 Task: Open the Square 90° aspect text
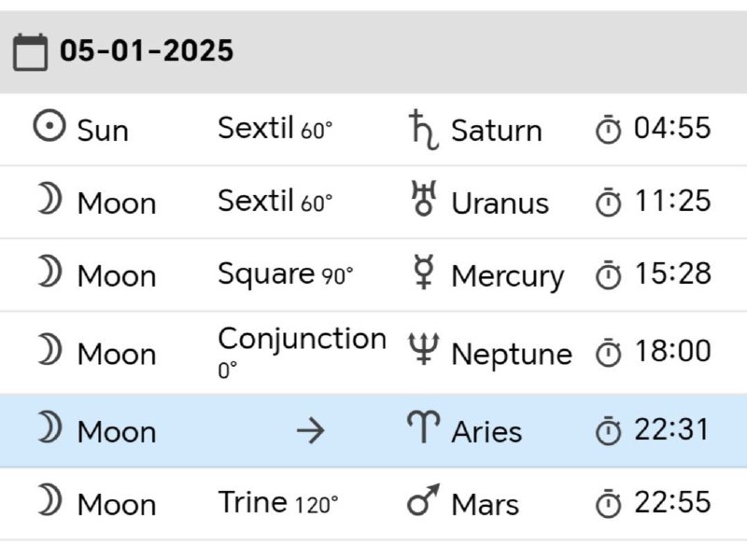(286, 274)
